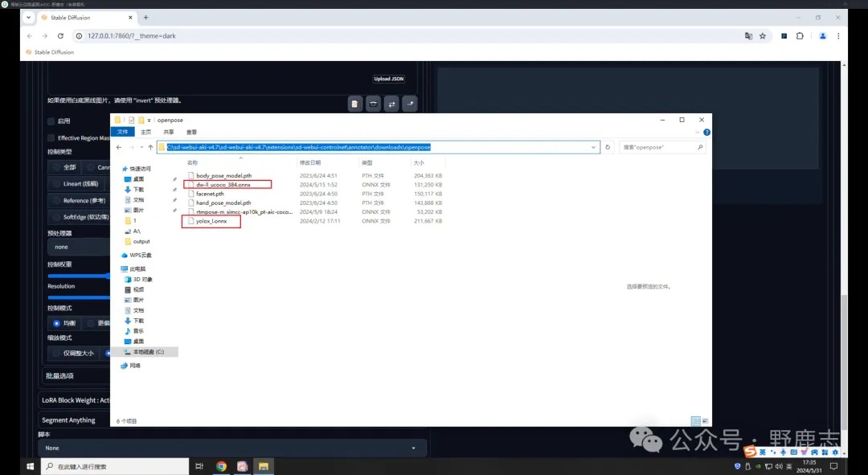The width and height of the screenshot is (868, 475).
Task: Open File Explorer taskbar icon
Action: [x=264, y=467]
